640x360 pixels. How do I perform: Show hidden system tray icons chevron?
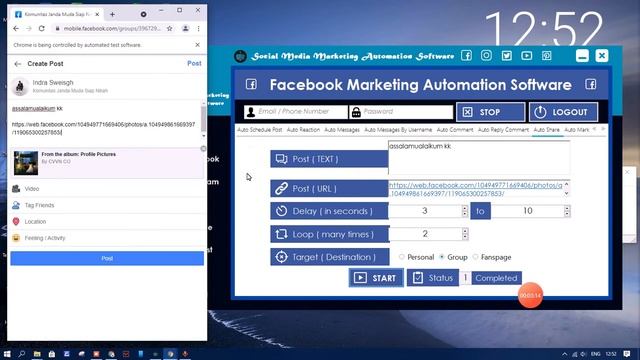pos(564,354)
